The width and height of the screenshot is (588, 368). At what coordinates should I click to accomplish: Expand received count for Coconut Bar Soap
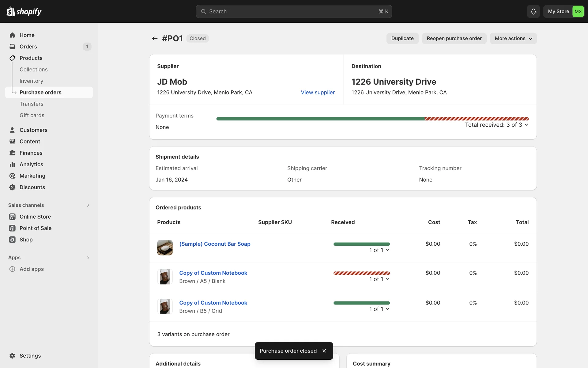click(379, 250)
